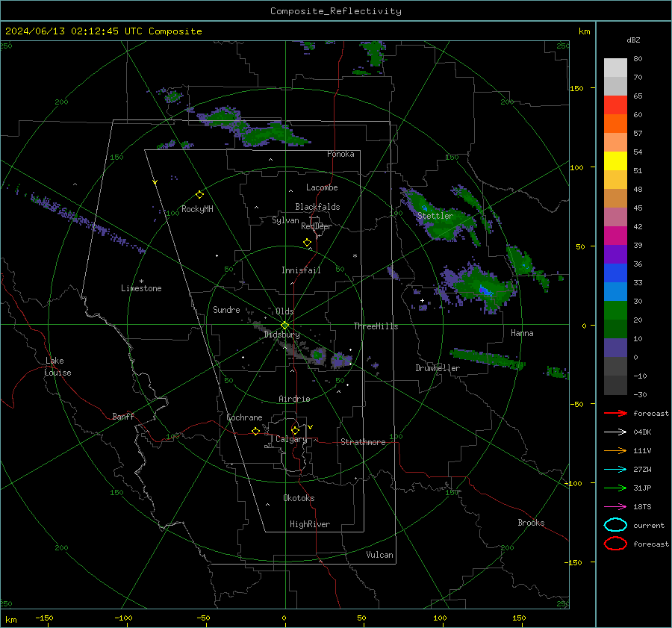Click the Olds town label
The height and width of the screenshot is (628, 672).
284,311
